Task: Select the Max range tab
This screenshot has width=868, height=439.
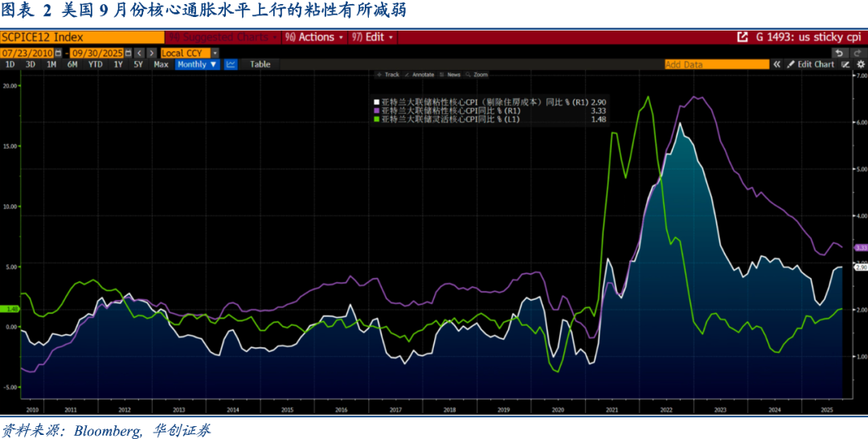Action: click(x=161, y=64)
